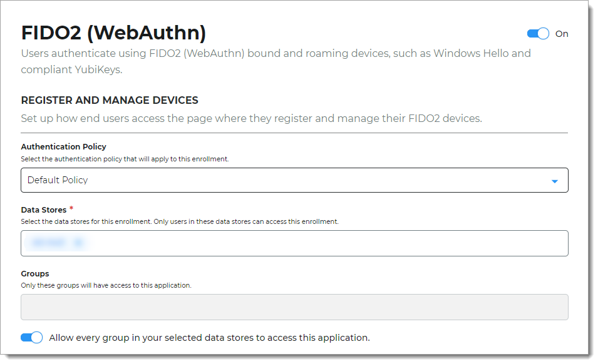
Task: Click the 'Only these groups will have access' hint
Action: coord(106,285)
